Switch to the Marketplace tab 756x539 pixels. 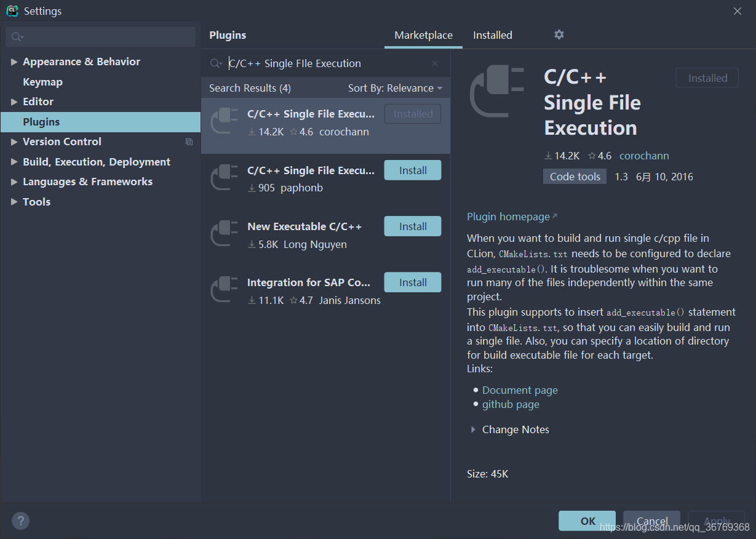(x=423, y=35)
